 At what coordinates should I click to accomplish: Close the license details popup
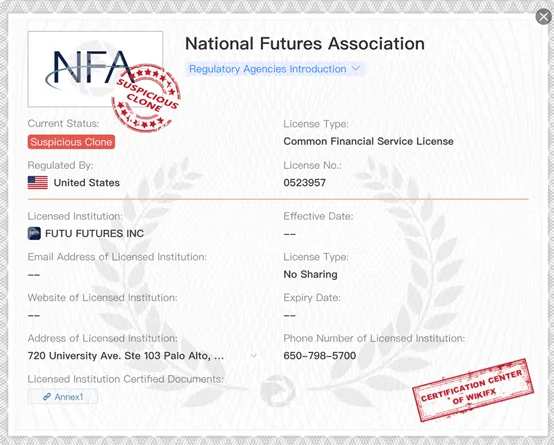[543, 17]
